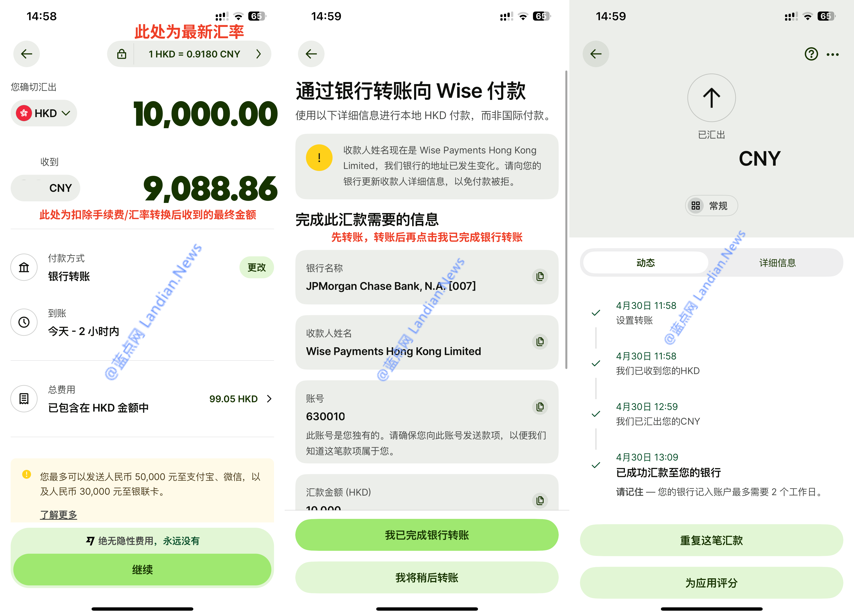Tap the lock icon beside exchange rate
This screenshot has height=616, width=854.
121,54
